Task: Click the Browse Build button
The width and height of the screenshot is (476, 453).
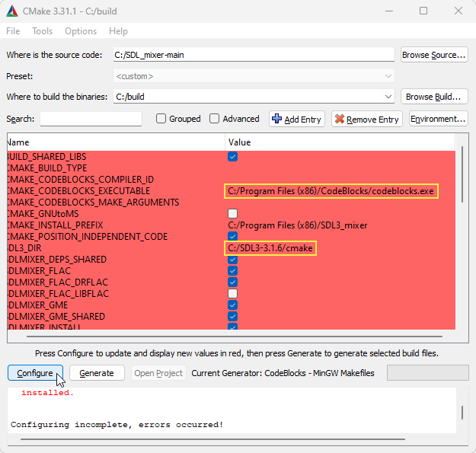Action: tap(434, 97)
